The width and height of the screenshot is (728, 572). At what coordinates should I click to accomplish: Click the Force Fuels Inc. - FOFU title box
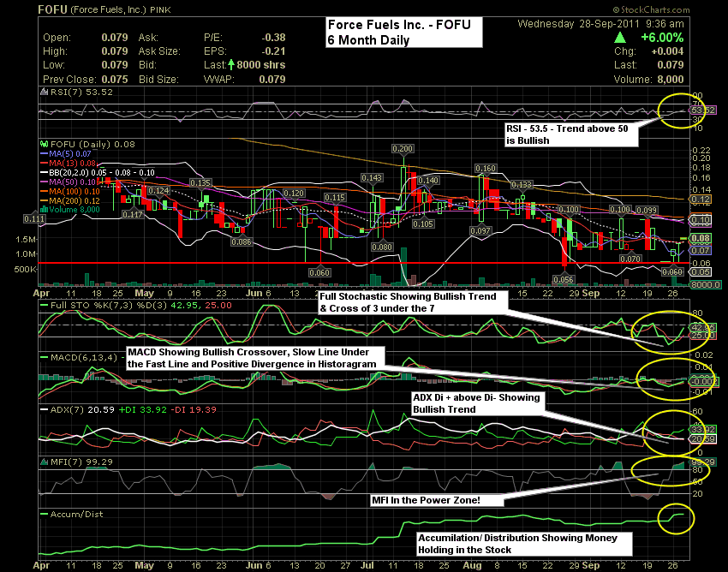click(x=404, y=32)
